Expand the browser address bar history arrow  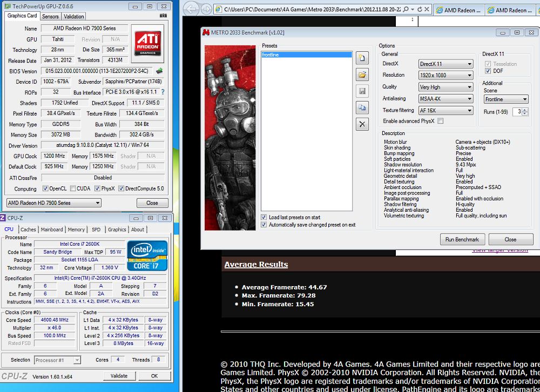point(413,9)
